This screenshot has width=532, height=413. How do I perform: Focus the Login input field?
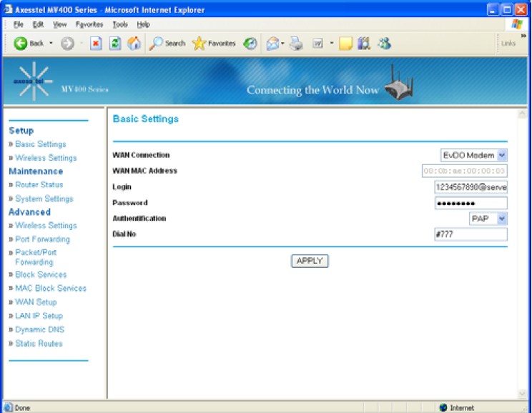[x=471, y=186]
